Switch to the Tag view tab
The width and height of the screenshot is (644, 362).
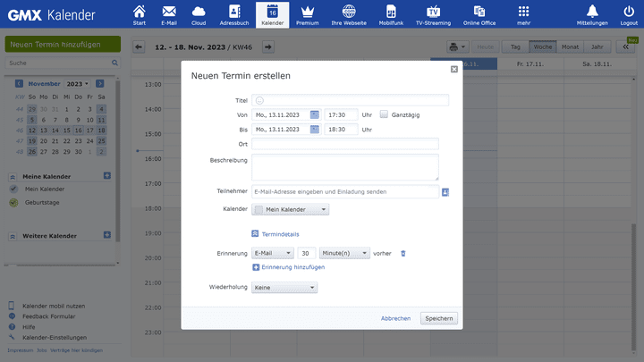coord(513,46)
